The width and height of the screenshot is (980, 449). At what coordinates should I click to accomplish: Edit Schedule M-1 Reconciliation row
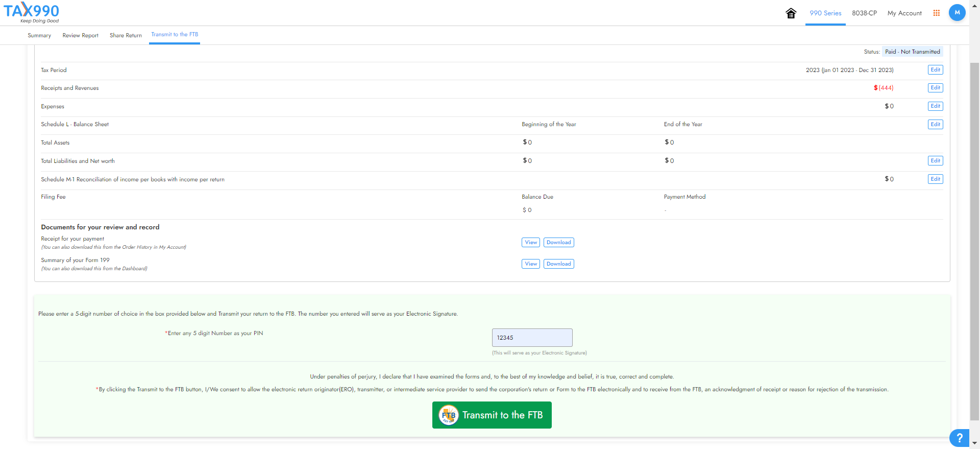coord(935,179)
